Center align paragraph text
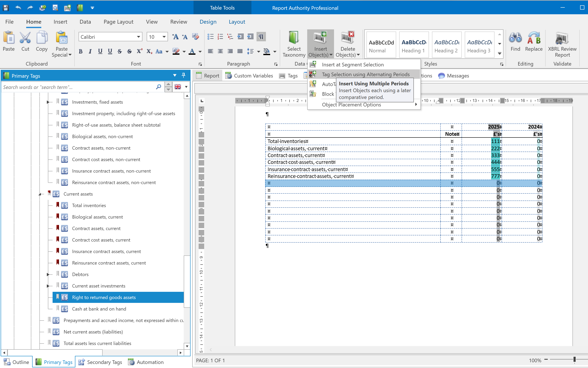 pos(220,51)
